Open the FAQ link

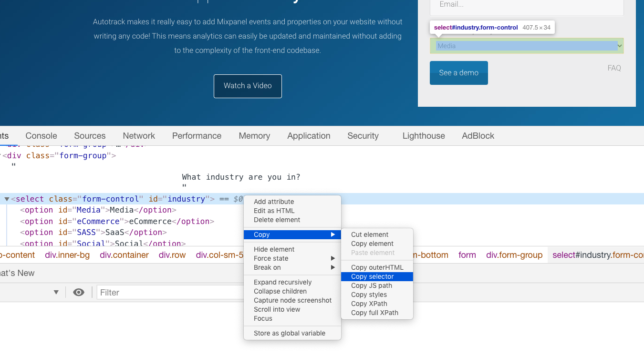click(614, 68)
